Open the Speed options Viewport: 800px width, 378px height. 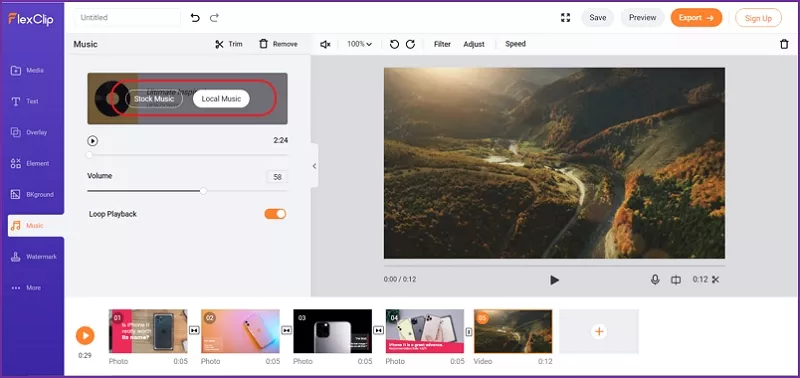(515, 44)
